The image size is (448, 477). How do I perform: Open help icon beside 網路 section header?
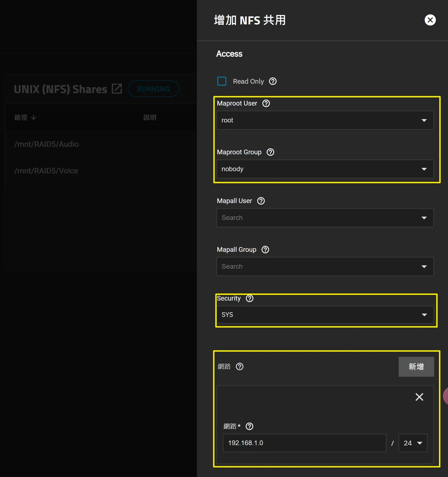coord(240,366)
